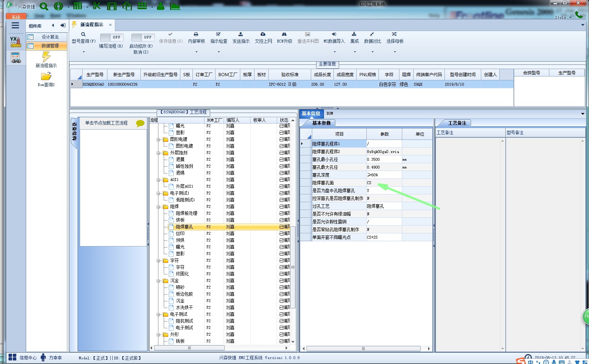Collapse the 阻焊 tree folder

tap(159, 207)
